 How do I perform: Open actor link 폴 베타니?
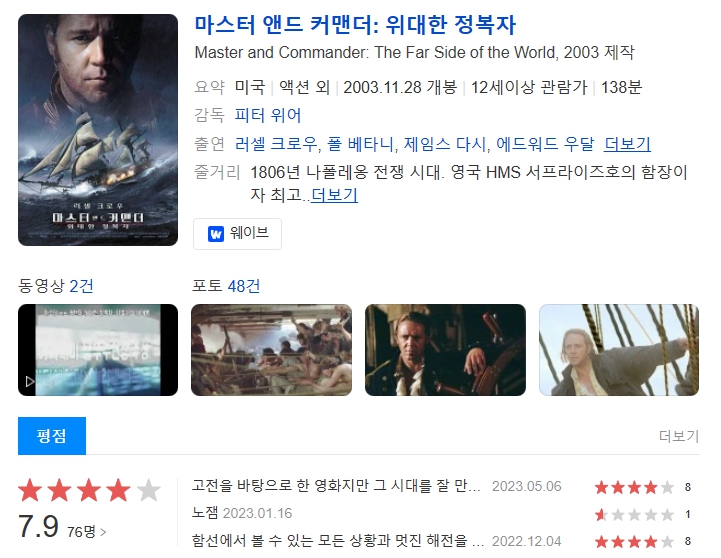pos(360,144)
